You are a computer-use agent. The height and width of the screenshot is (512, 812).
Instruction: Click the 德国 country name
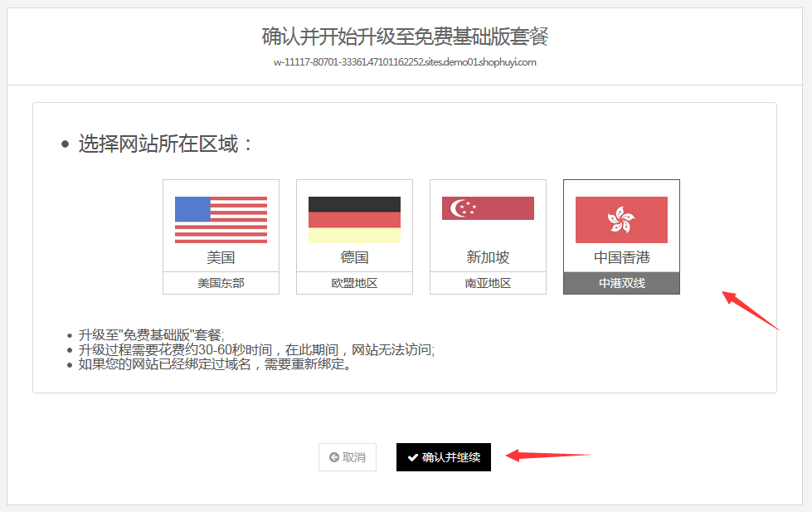[x=355, y=257]
